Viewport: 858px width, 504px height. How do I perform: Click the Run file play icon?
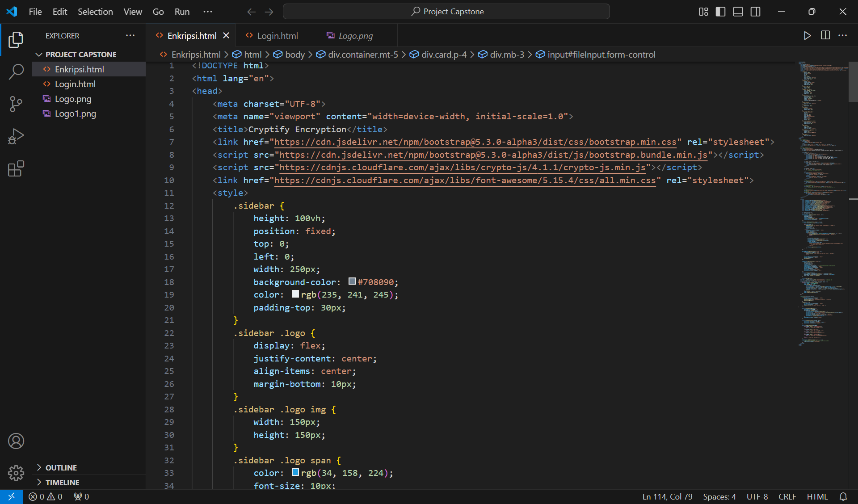[x=807, y=36]
